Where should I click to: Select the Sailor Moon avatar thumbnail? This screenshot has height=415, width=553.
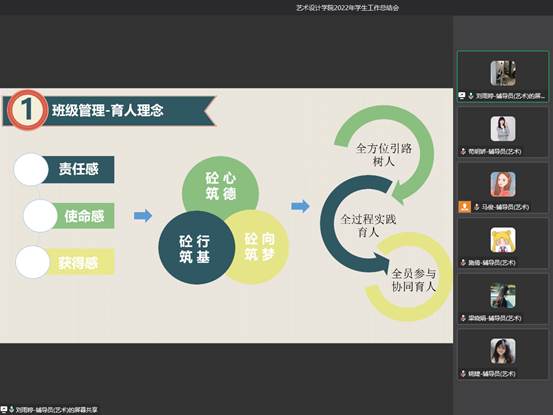pyautogui.click(x=503, y=240)
